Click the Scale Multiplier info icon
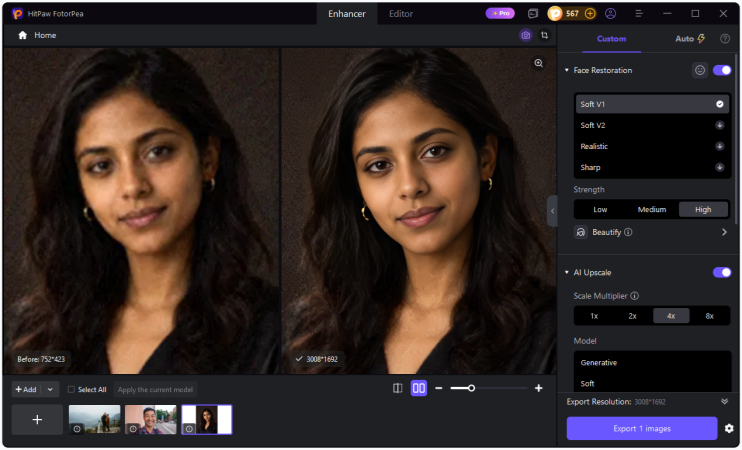 pyautogui.click(x=635, y=296)
